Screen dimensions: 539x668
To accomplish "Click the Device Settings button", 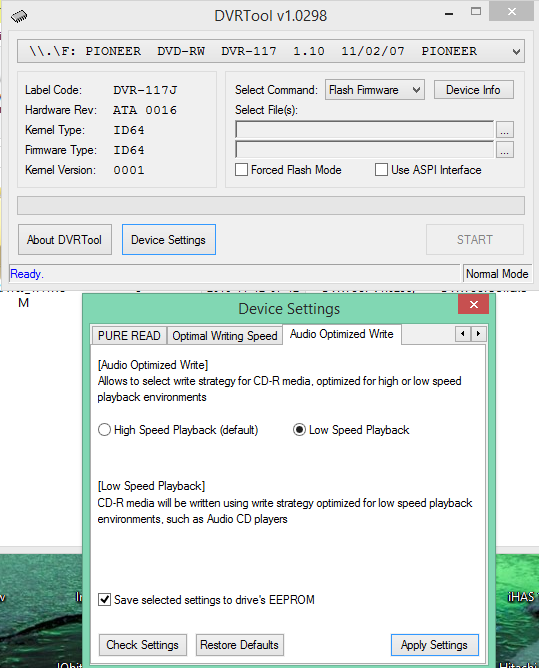I will point(169,240).
